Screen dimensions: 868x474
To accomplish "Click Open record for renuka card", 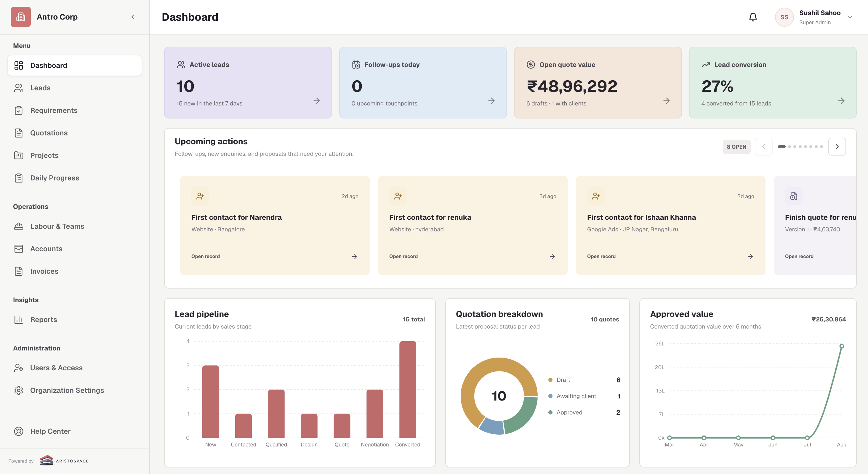I will point(403,256).
